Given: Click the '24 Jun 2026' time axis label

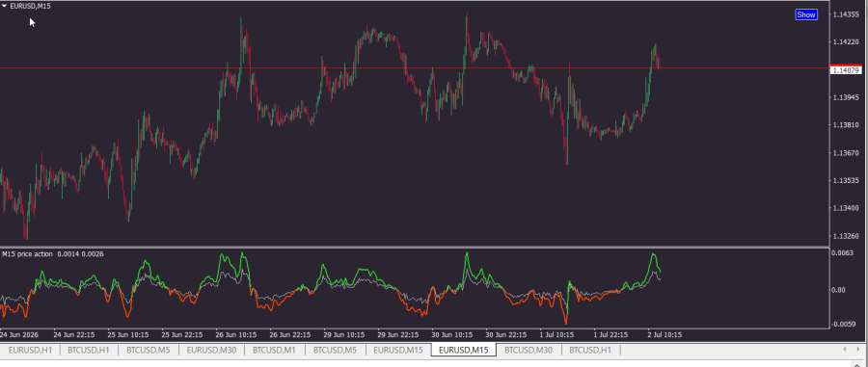Looking at the screenshot, I should click(x=18, y=335).
